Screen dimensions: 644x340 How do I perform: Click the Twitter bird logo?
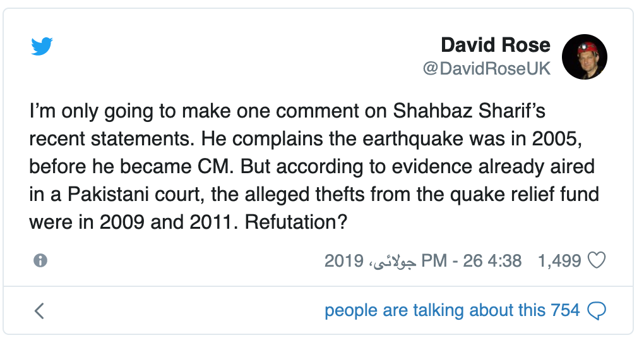click(42, 46)
